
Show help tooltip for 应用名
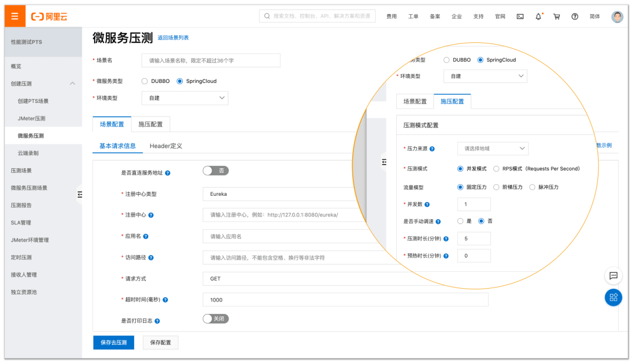point(146,236)
